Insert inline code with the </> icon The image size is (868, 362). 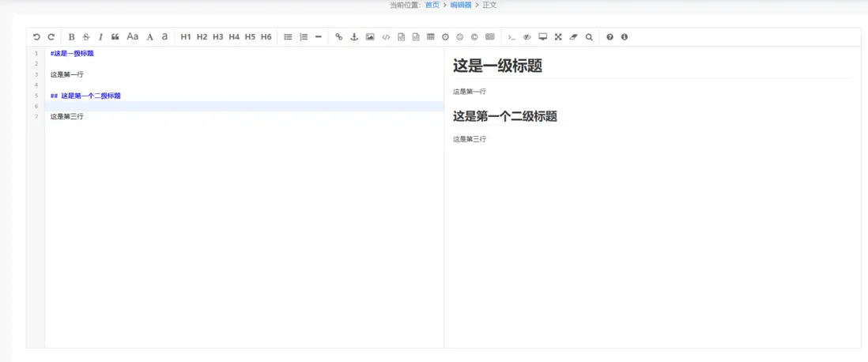(x=387, y=37)
